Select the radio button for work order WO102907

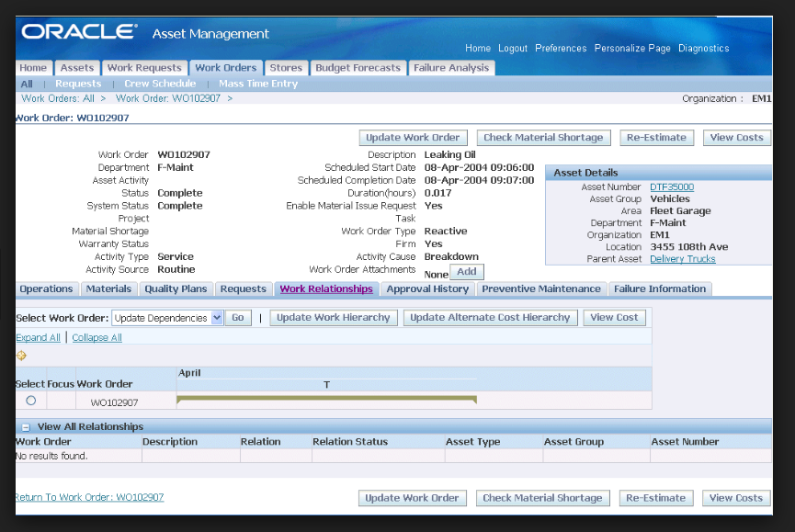[28, 400]
